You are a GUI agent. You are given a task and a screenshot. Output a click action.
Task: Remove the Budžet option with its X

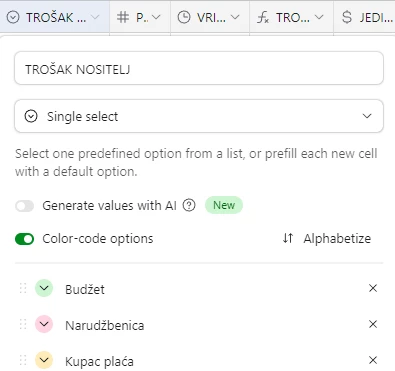pyautogui.click(x=373, y=288)
